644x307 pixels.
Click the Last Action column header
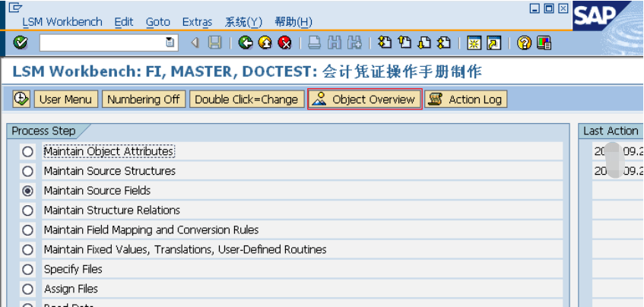click(x=611, y=131)
